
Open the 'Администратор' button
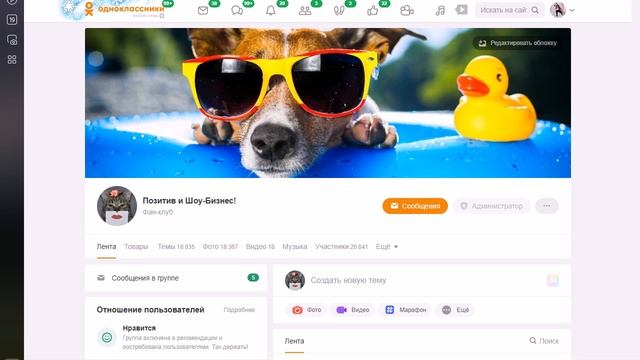click(x=491, y=206)
